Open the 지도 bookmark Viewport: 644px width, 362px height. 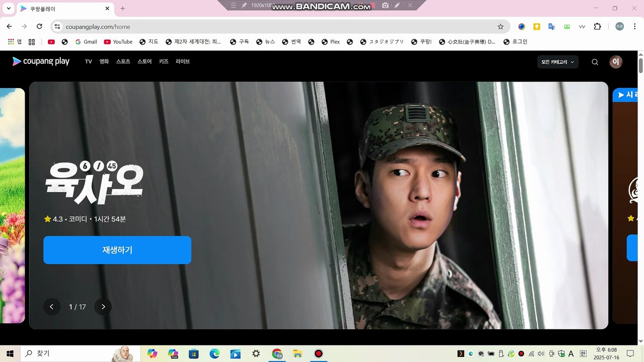[x=149, y=42]
